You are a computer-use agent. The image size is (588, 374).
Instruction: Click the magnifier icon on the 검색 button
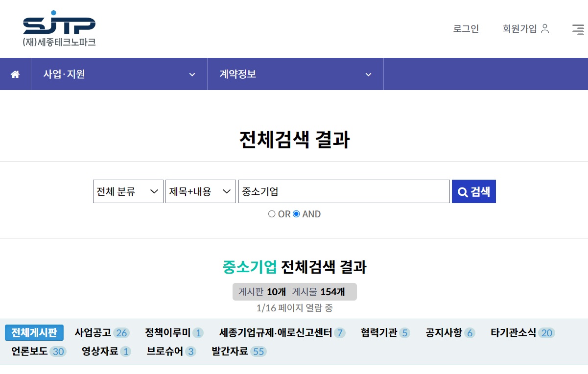click(462, 191)
